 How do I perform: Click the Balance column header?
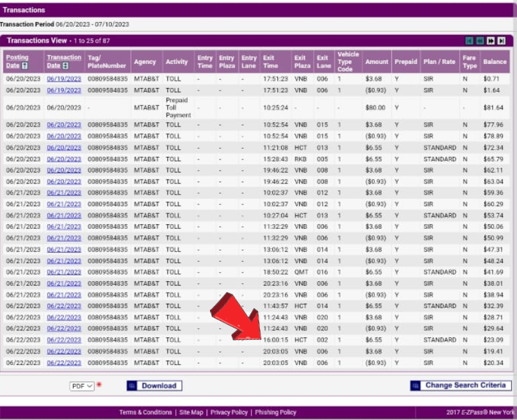(x=494, y=62)
